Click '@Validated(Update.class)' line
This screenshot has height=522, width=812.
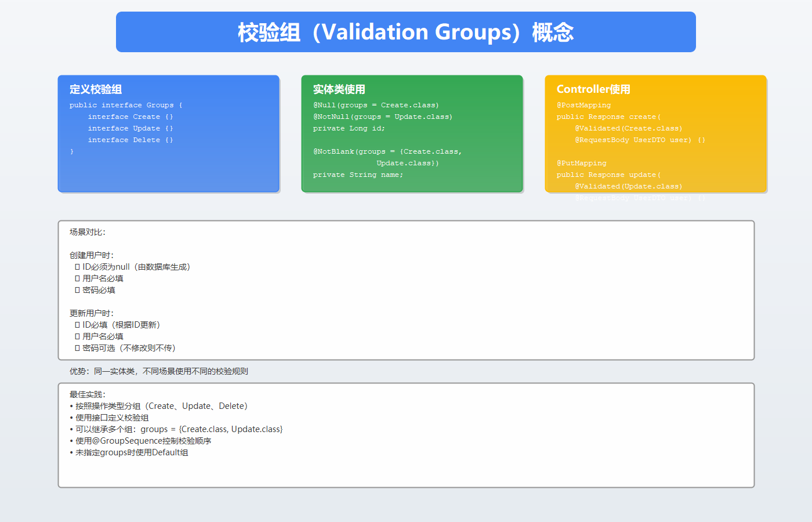629,186
